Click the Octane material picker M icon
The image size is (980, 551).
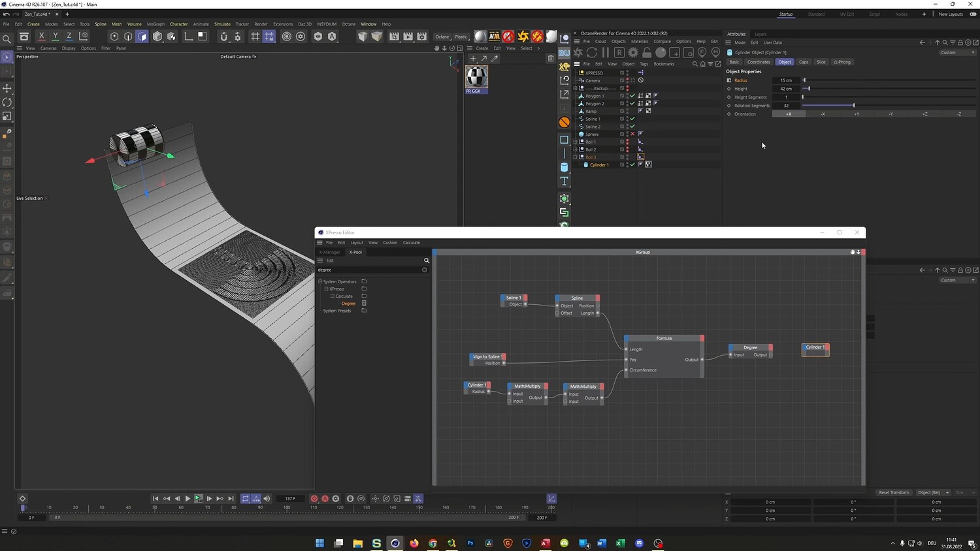click(x=715, y=52)
